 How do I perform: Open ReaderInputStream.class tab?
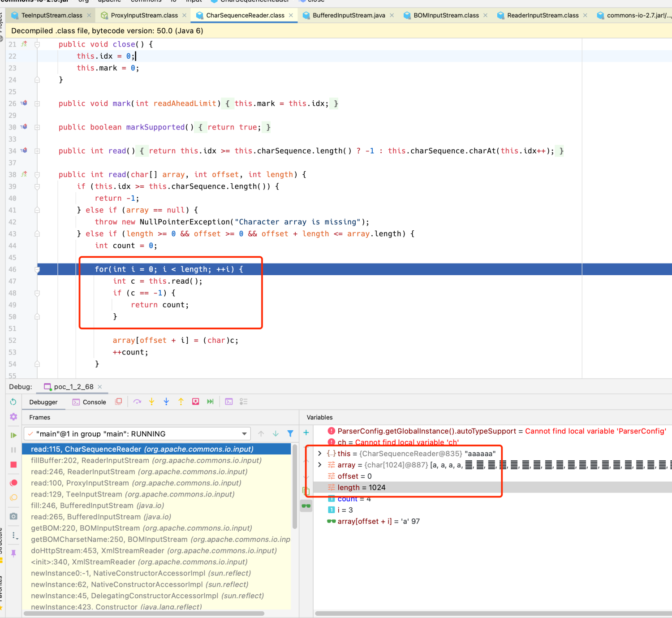click(x=543, y=15)
